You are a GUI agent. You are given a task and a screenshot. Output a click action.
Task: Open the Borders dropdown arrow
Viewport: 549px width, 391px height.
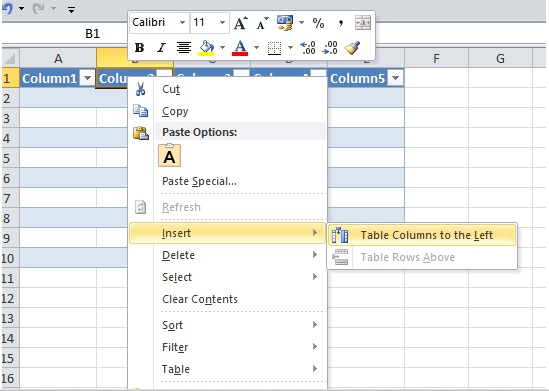[290, 47]
